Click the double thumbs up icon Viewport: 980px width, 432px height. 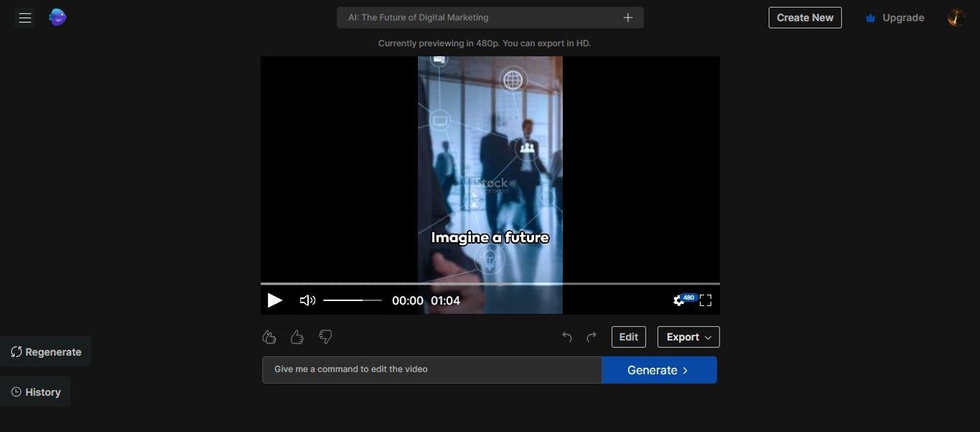269,337
